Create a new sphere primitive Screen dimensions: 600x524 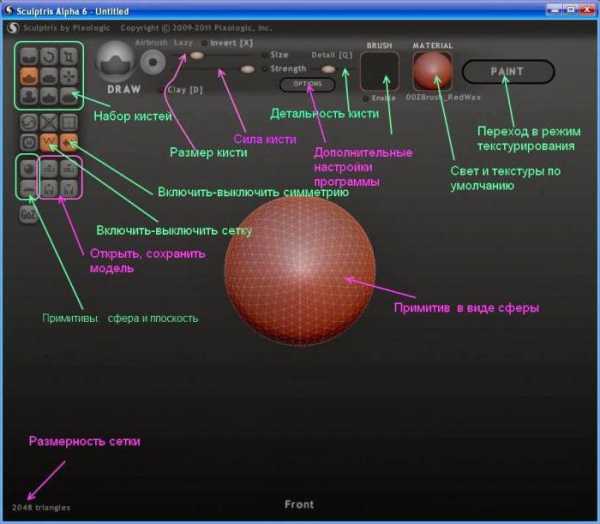point(29,168)
